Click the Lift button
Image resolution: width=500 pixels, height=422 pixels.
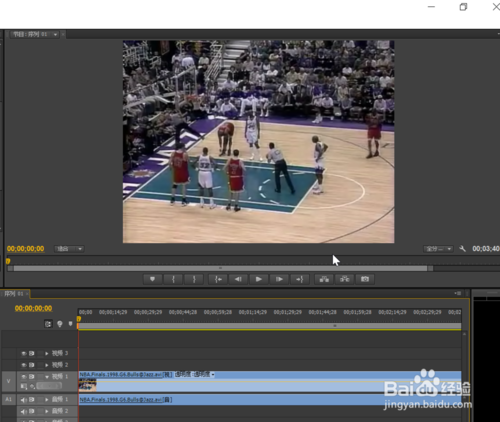point(324,279)
